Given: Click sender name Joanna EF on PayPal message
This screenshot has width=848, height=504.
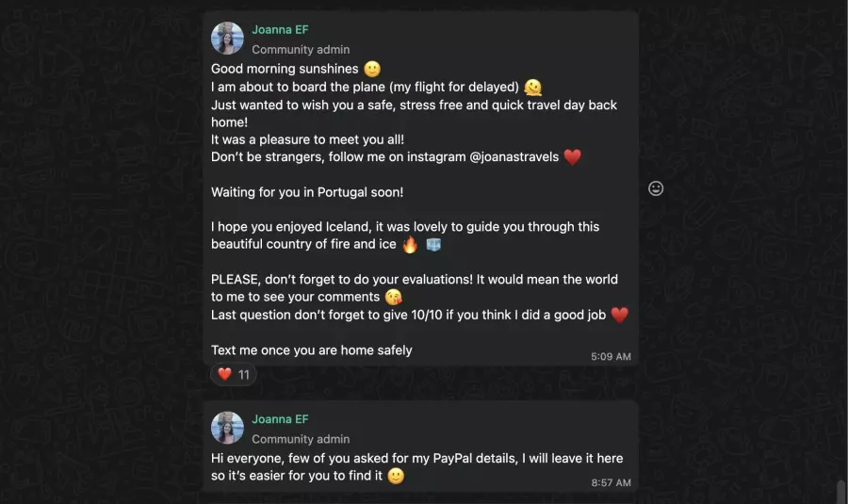Looking at the screenshot, I should click(x=280, y=419).
